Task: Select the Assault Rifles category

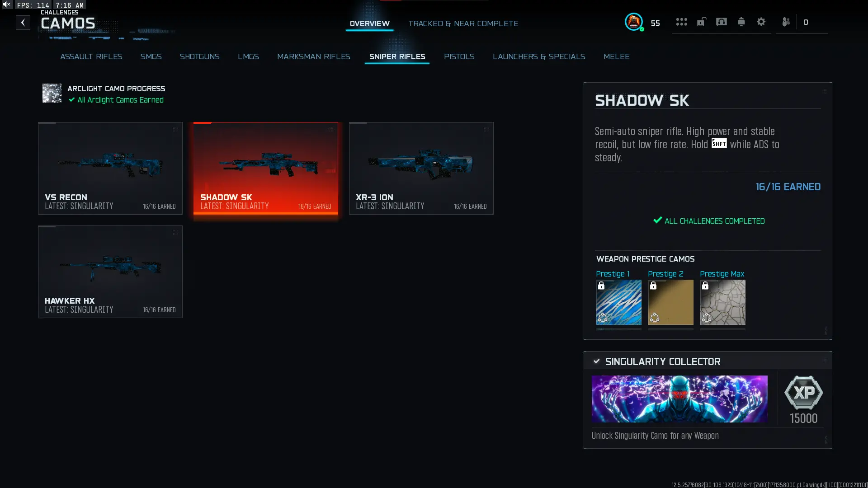Action: (x=91, y=56)
